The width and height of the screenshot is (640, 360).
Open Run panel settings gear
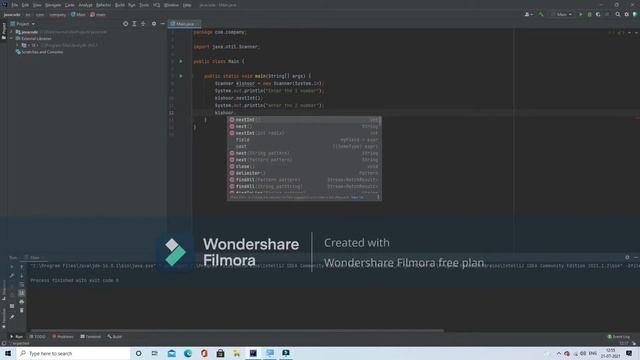(627, 258)
